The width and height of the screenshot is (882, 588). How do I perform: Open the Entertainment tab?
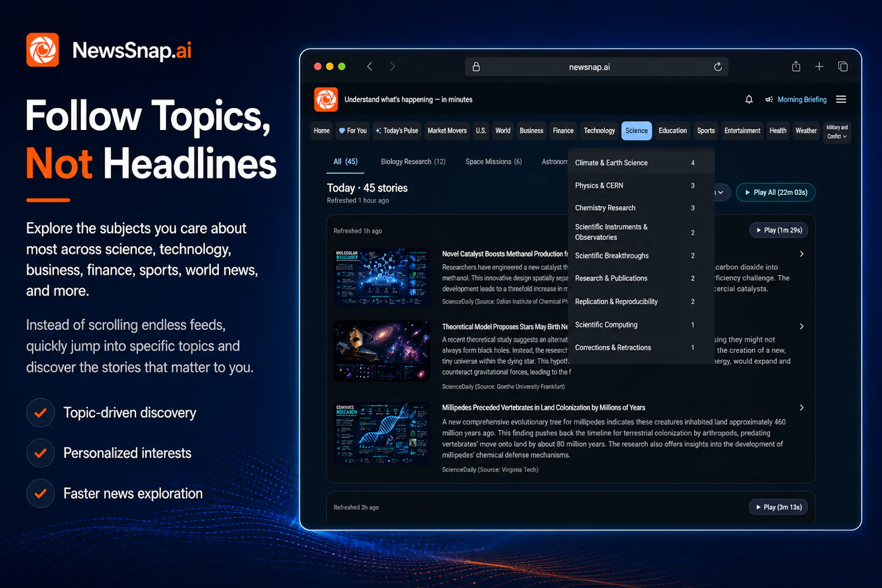(742, 131)
